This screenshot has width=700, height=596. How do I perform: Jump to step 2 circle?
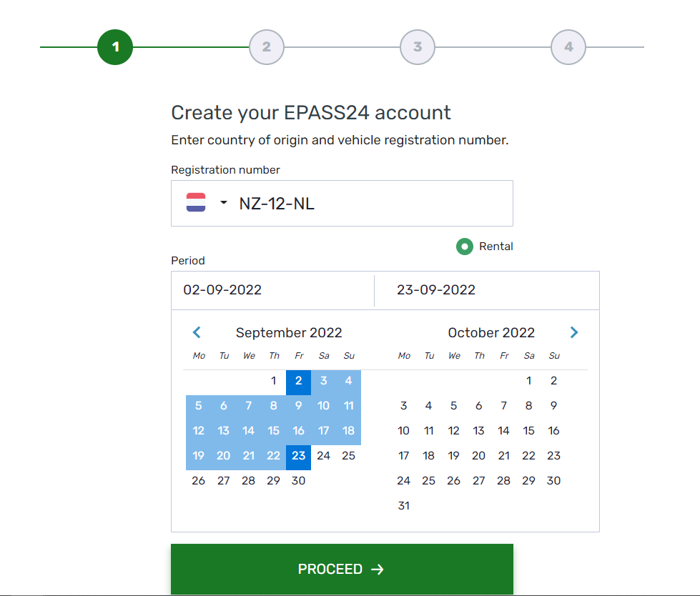(x=267, y=47)
